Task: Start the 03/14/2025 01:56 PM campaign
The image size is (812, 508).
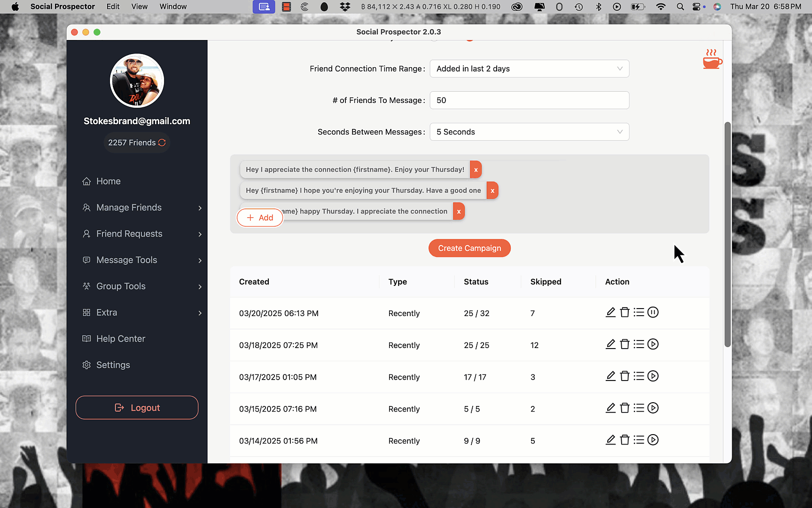Action: tap(653, 440)
